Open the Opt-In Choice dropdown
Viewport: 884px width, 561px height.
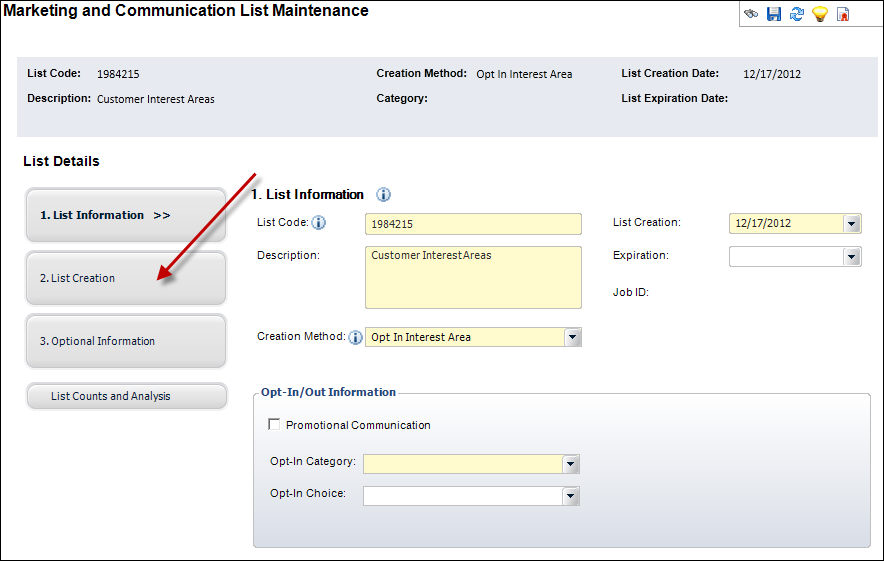570,496
